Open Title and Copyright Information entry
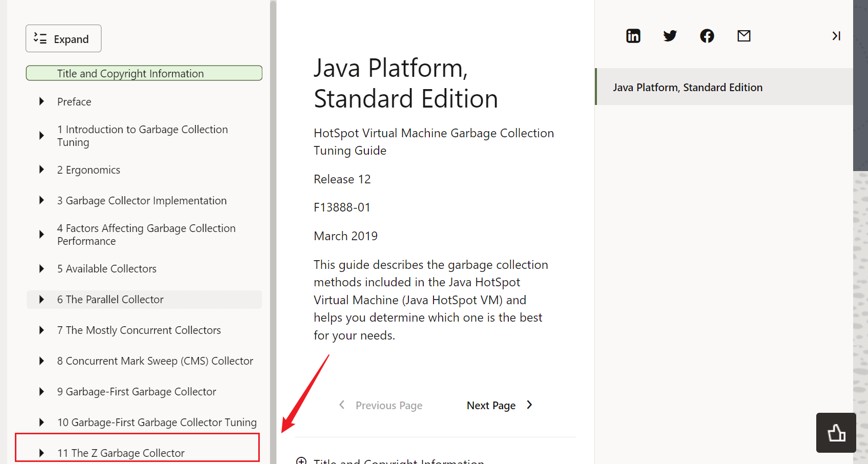868x464 pixels. coord(130,74)
